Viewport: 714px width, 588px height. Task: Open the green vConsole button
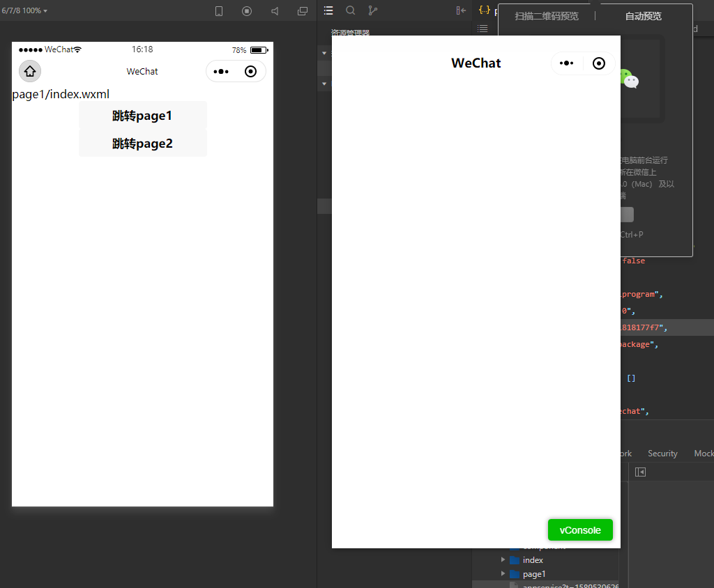pos(580,529)
